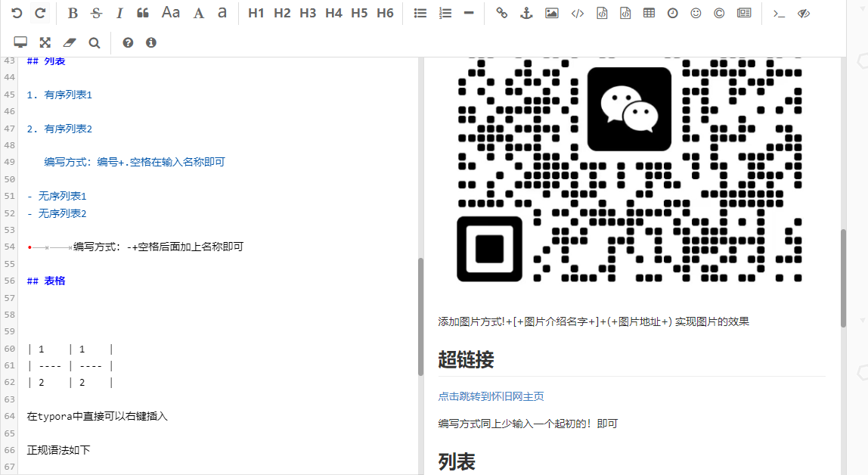Click line '编写方式: 编号+.空格在输入名称即可'
This screenshot has width=868, height=475.
pos(135,162)
